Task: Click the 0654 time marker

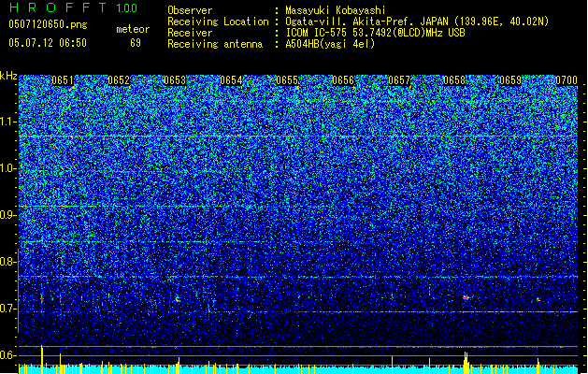Action: [x=231, y=80]
